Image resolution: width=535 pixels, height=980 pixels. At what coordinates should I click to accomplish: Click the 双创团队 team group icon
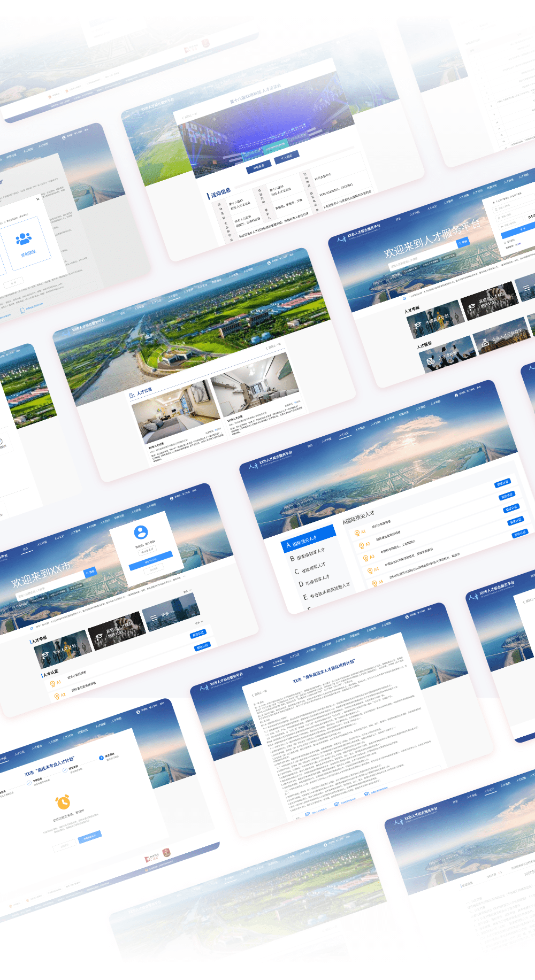point(24,238)
